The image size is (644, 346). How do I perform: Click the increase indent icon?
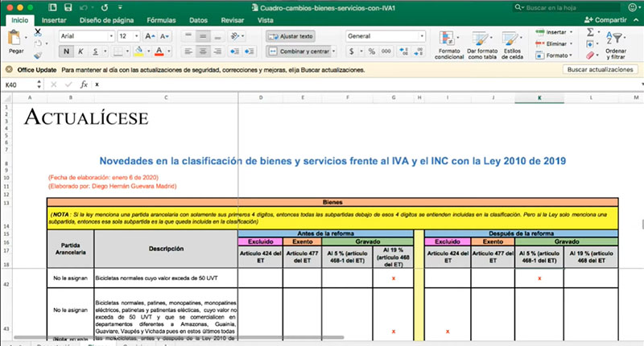(250, 51)
